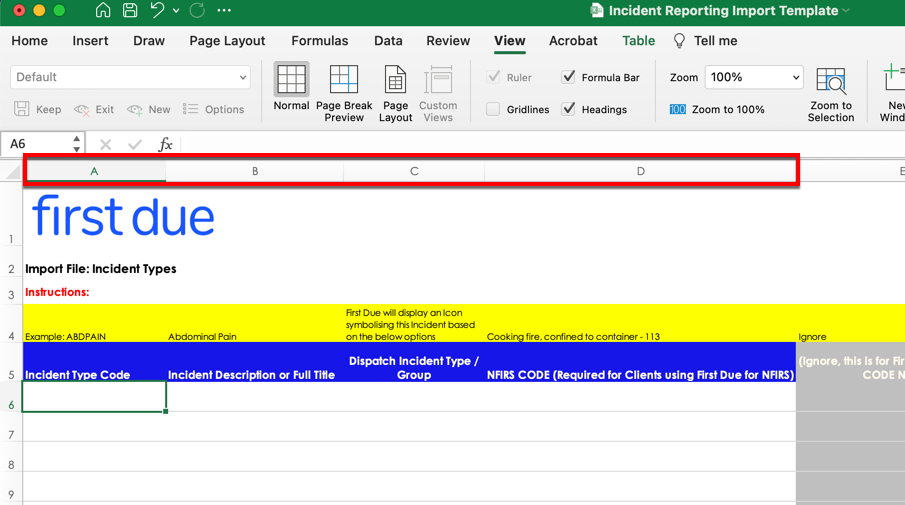Click the Redo icon in title bar
The width and height of the screenshot is (905, 505).
click(197, 10)
